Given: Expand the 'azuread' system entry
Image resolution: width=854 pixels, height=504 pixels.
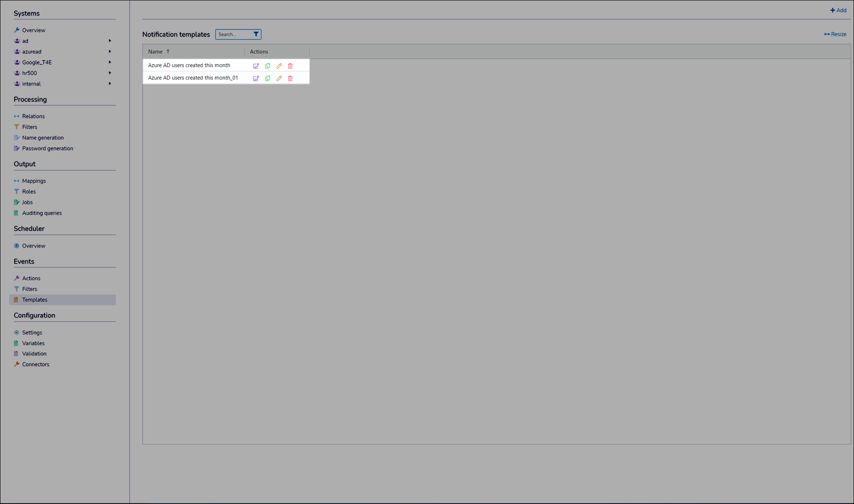Looking at the screenshot, I should coord(110,51).
